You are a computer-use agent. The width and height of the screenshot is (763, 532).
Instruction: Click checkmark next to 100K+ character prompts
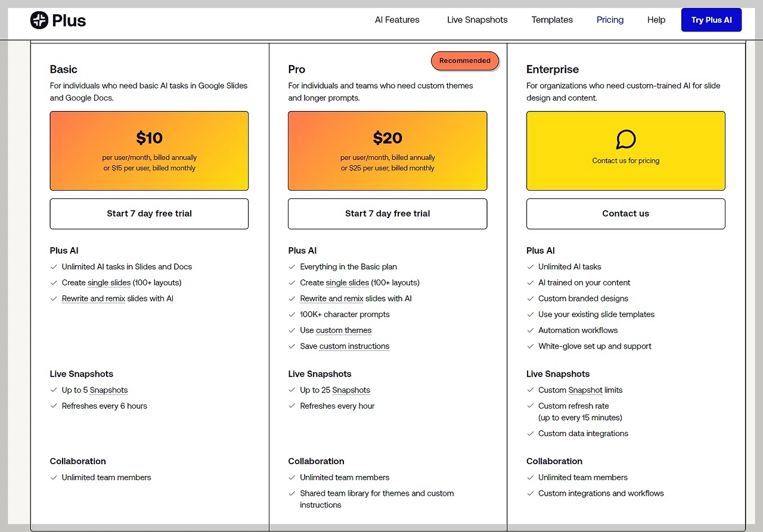pos(292,315)
